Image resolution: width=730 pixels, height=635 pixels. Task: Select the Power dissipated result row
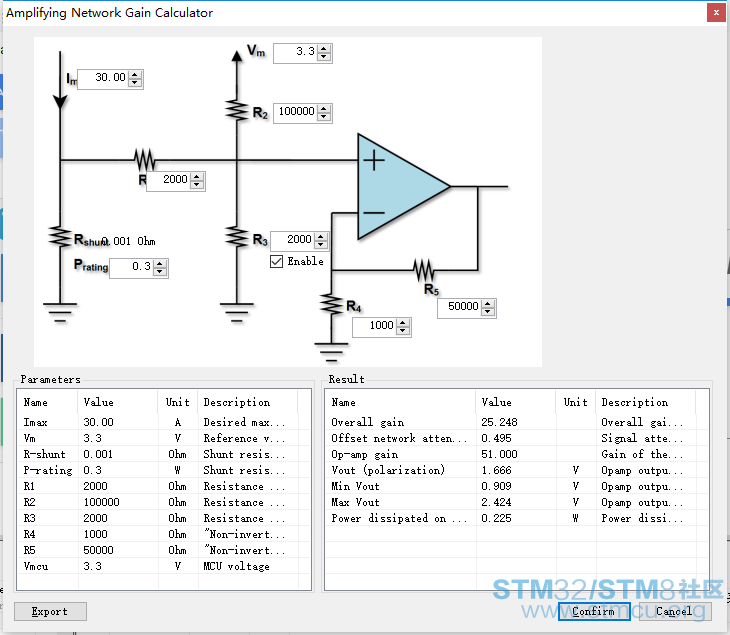click(517, 519)
